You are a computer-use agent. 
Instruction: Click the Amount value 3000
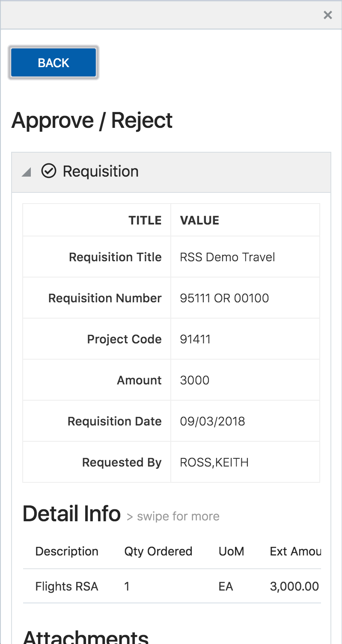click(195, 380)
